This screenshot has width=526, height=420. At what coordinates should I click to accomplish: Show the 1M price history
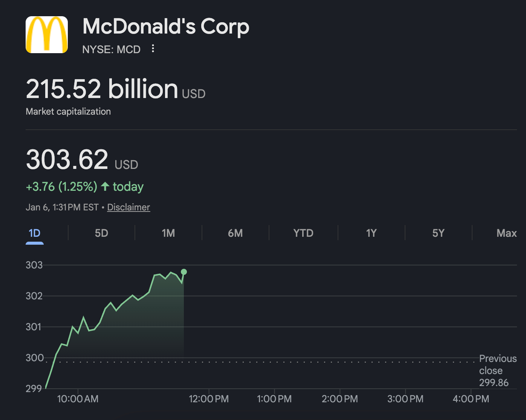tap(168, 233)
